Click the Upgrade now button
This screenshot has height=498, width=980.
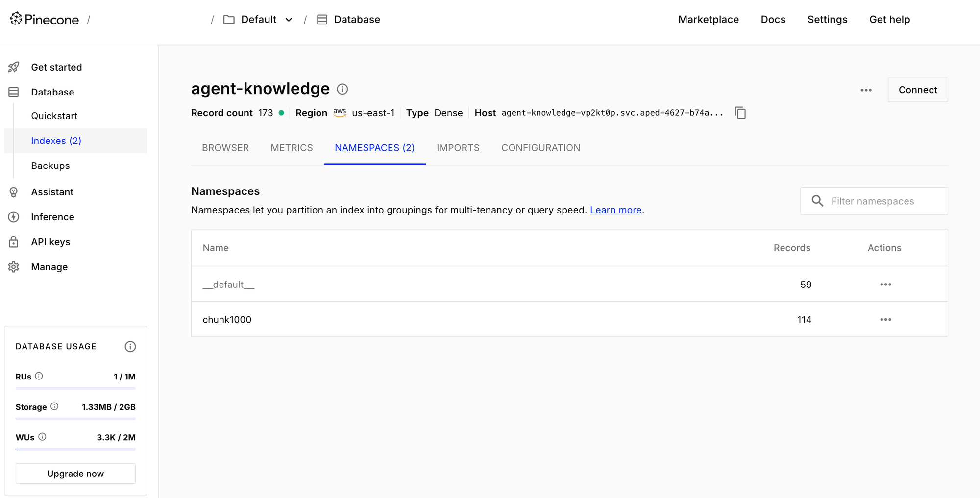tap(75, 474)
